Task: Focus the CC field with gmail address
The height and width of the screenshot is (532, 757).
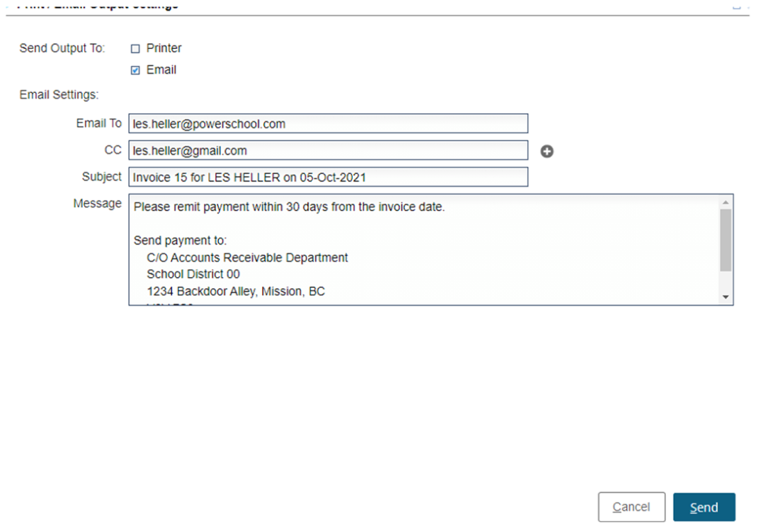Action: click(x=328, y=150)
